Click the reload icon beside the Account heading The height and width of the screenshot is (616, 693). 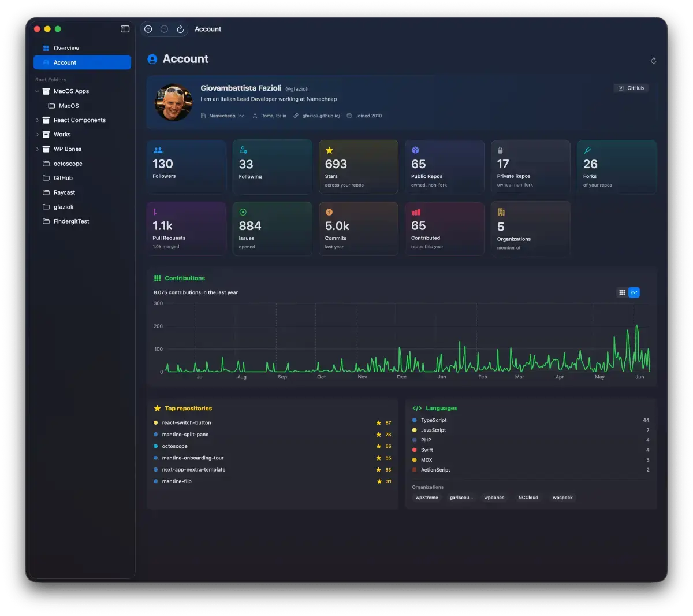(653, 61)
